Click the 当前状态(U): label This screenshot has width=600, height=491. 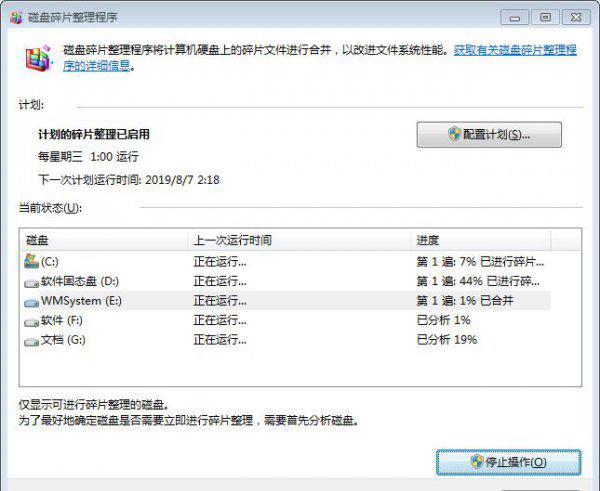(x=50, y=208)
